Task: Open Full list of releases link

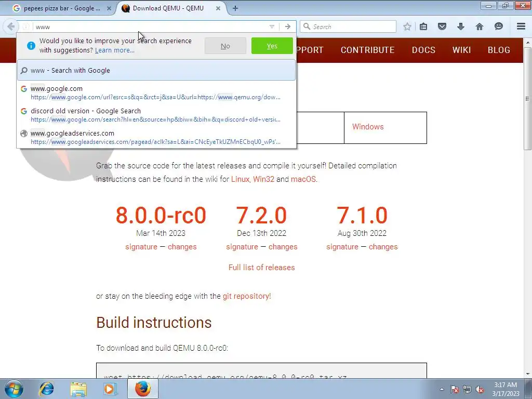Action: click(x=262, y=268)
